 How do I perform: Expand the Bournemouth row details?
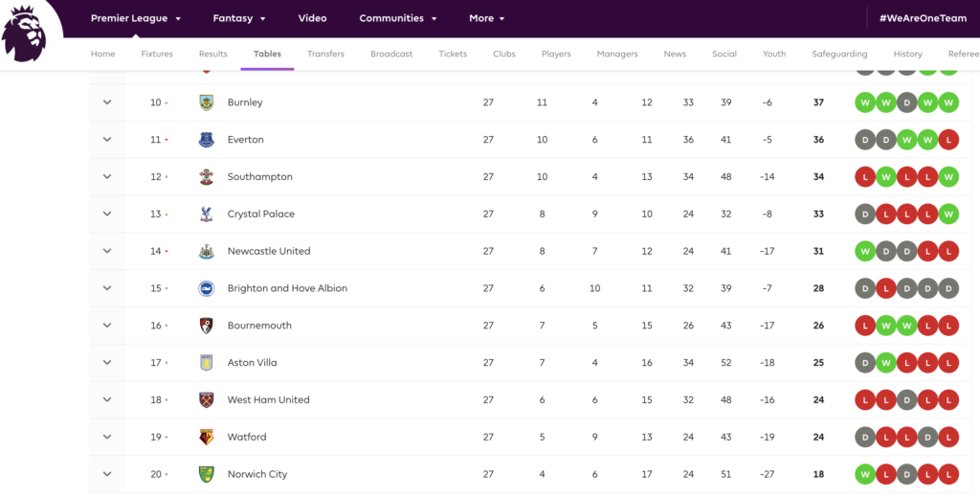[107, 326]
